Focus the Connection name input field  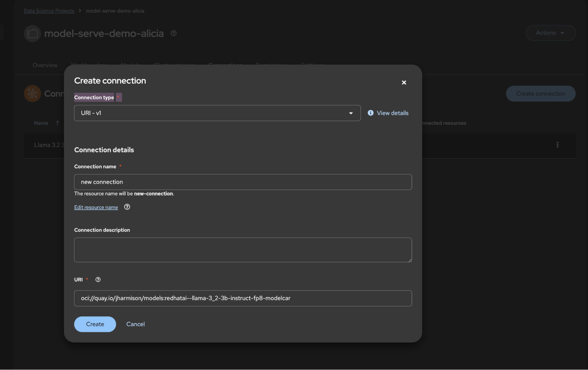coord(243,182)
